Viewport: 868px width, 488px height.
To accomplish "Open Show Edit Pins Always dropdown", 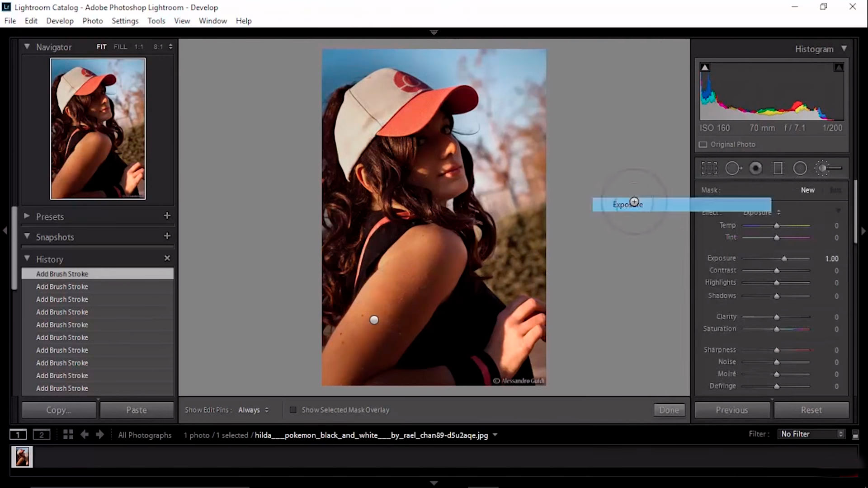I will (254, 410).
